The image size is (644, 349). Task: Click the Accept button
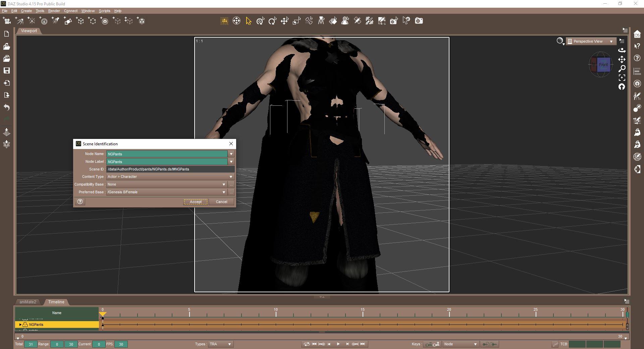click(196, 202)
